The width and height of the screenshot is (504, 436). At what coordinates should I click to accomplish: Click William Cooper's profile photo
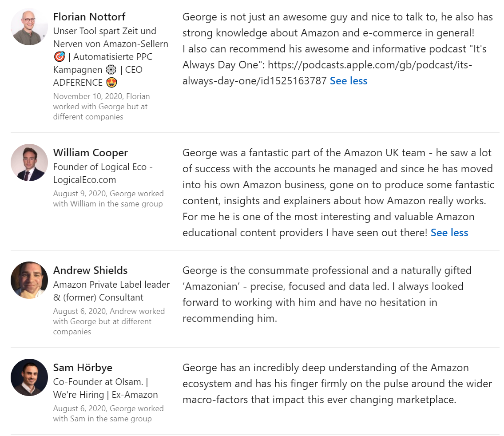point(29,163)
